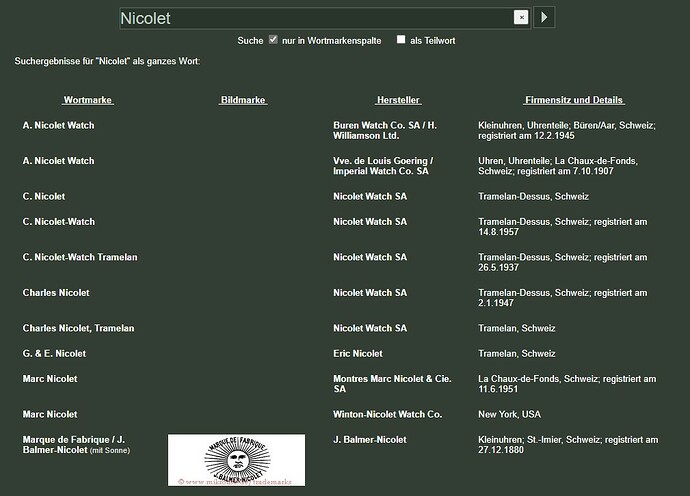Click the 'Firmensitz und Details' column header
This screenshot has width=690, height=496.
[574, 100]
